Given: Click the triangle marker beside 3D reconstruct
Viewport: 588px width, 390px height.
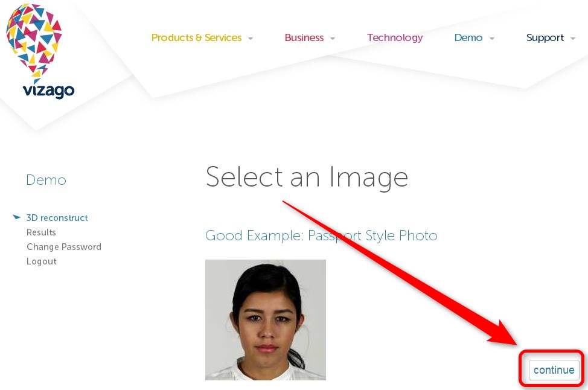Looking at the screenshot, I should tap(16, 217).
